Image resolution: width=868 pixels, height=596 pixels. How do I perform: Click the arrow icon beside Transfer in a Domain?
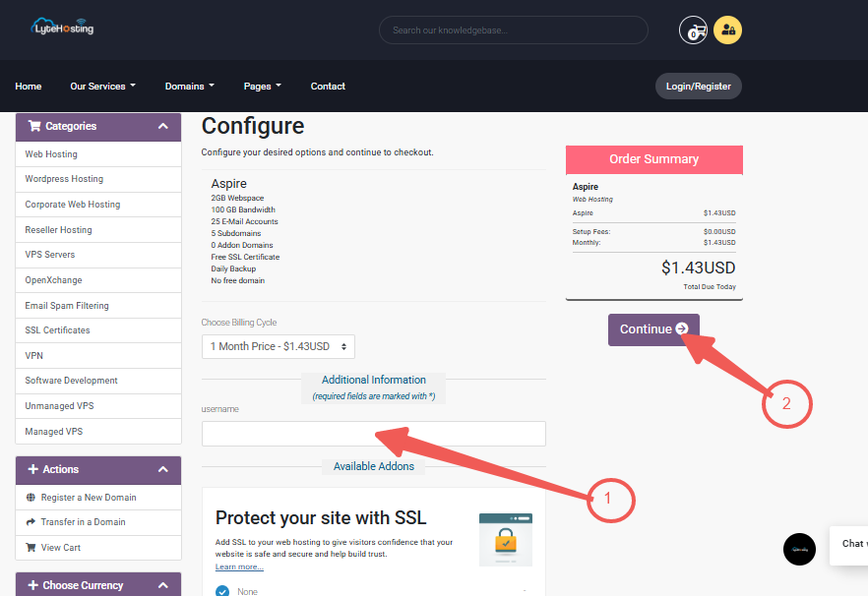(31, 522)
